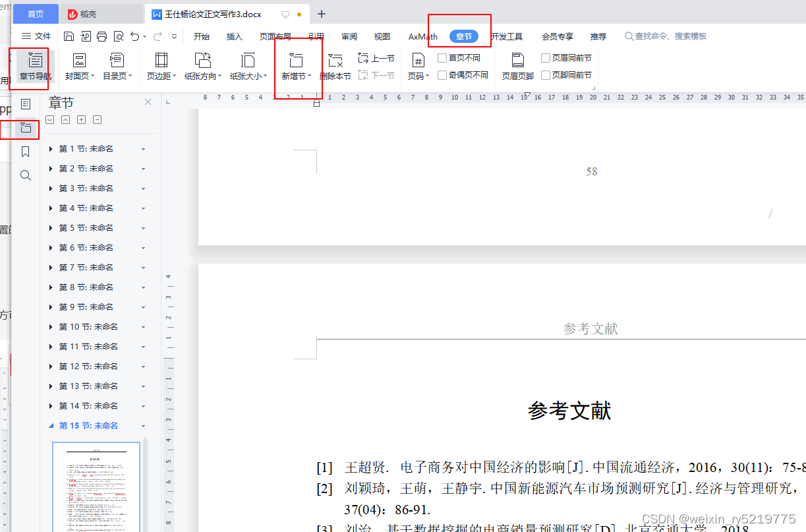Open 页眉页脚 header and footer
This screenshot has width=806, height=532.
click(518, 67)
